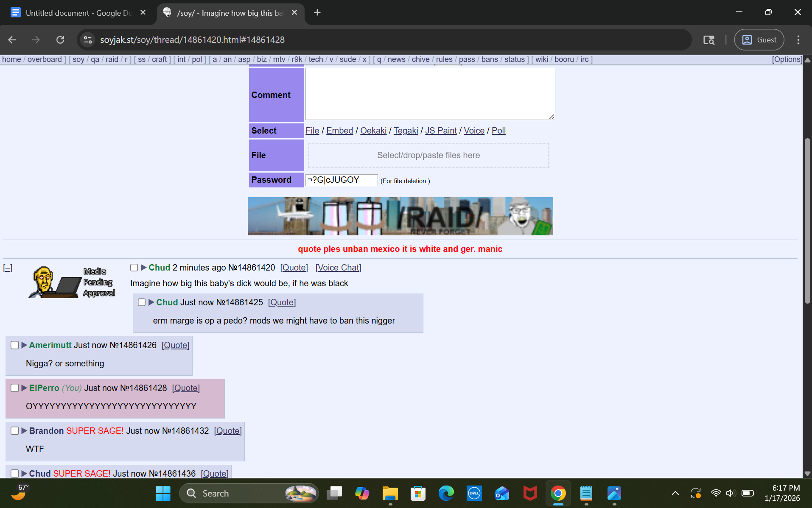The image size is (812, 508).
Task: Open the Microsoft Store taskbar icon
Action: (x=418, y=493)
